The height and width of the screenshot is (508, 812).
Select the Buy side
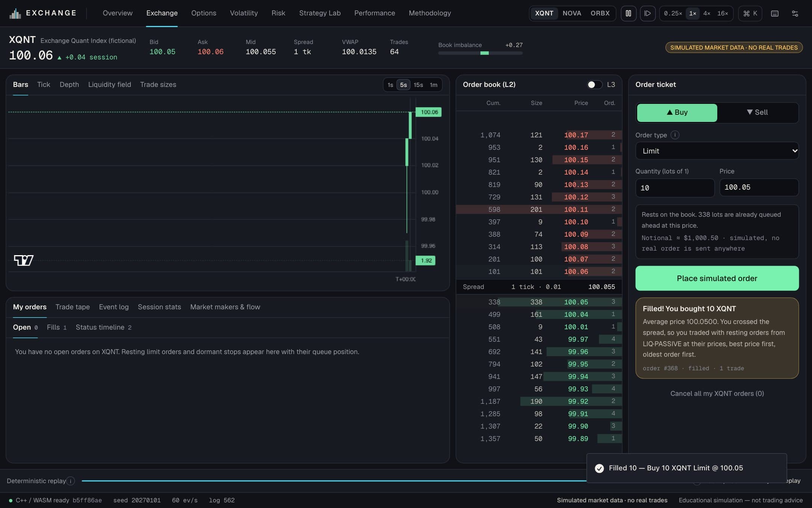677,113
